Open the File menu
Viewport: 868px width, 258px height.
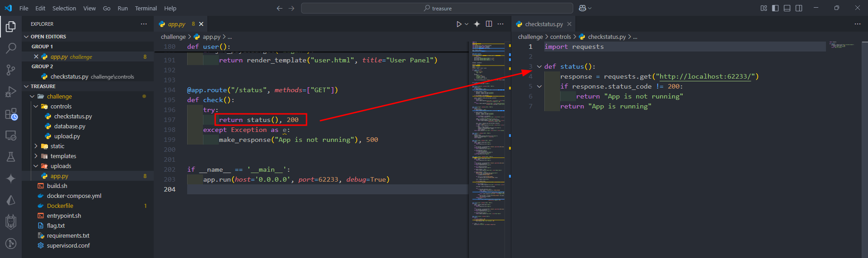point(24,8)
